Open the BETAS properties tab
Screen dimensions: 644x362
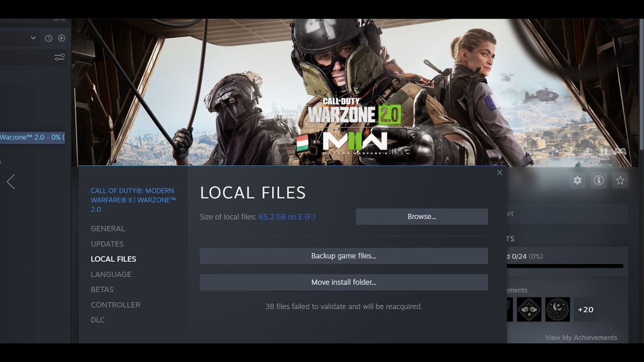pos(102,290)
